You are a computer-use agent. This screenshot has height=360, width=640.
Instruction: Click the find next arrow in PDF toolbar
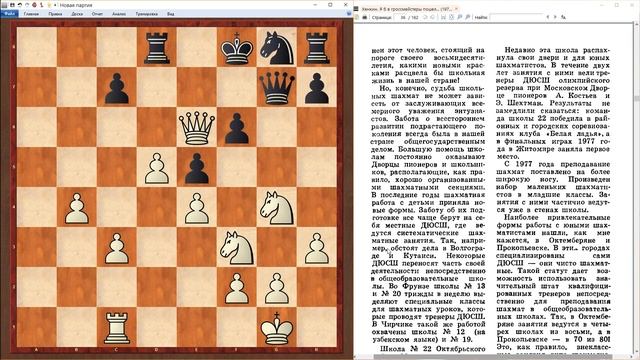point(555,17)
